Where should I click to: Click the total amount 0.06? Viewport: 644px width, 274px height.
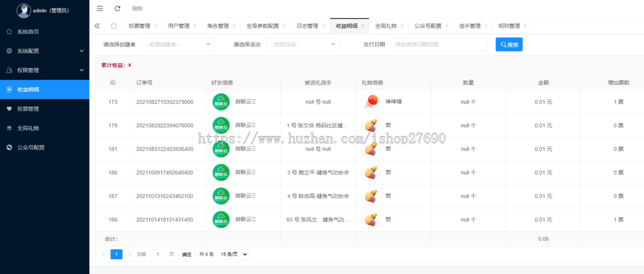coord(543,239)
